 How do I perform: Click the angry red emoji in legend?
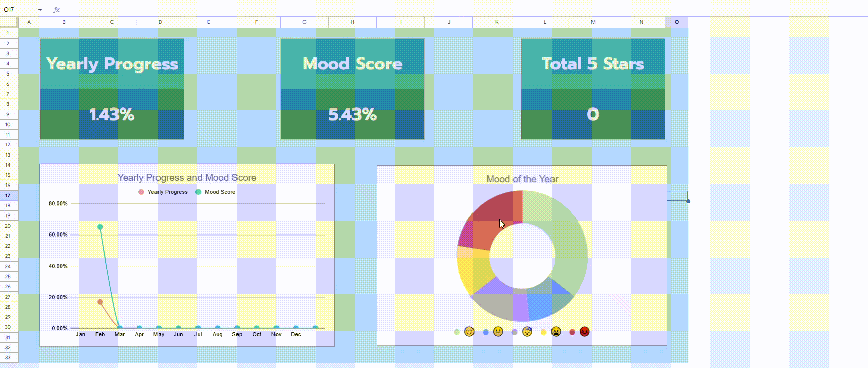tap(585, 332)
